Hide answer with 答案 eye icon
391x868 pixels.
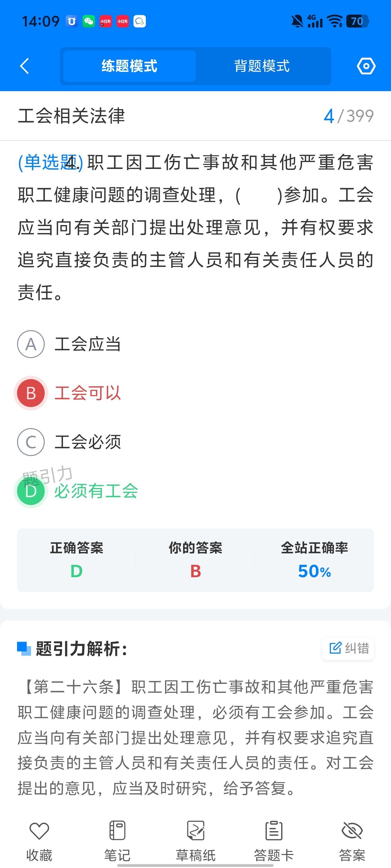(x=352, y=831)
